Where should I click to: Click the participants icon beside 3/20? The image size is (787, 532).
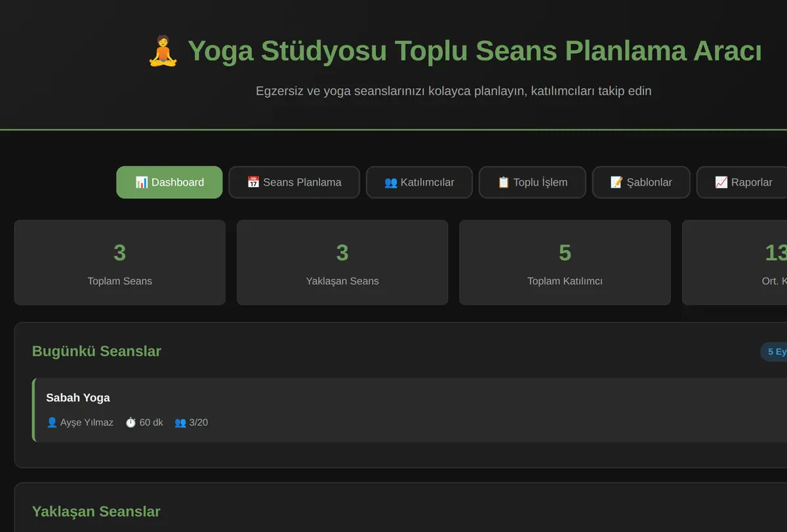click(x=180, y=422)
